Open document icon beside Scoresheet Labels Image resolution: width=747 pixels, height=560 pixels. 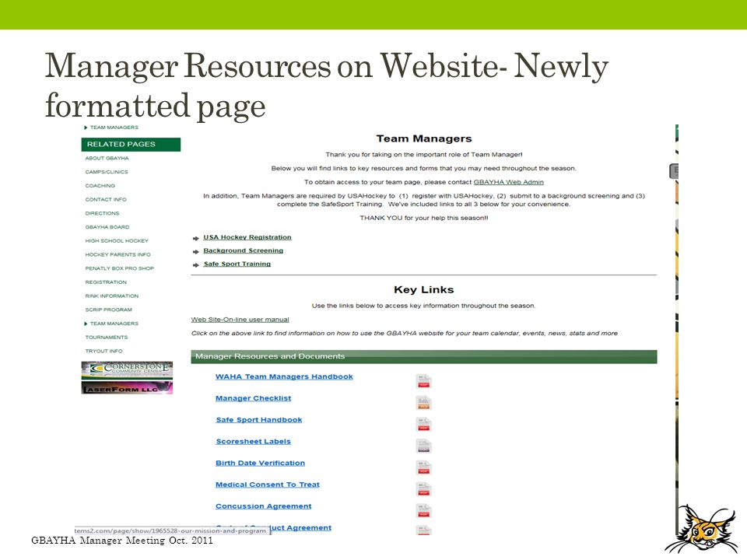[x=423, y=446]
